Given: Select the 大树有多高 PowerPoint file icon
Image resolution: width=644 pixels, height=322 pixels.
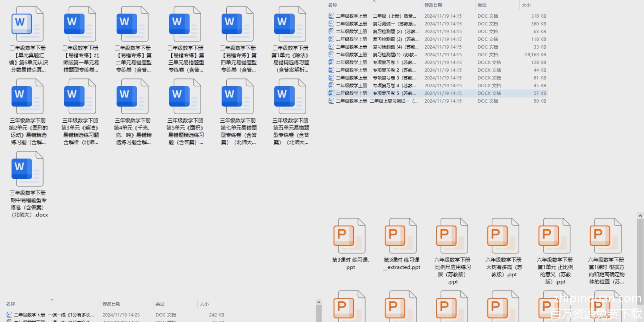Looking at the screenshot, I should (503, 236).
